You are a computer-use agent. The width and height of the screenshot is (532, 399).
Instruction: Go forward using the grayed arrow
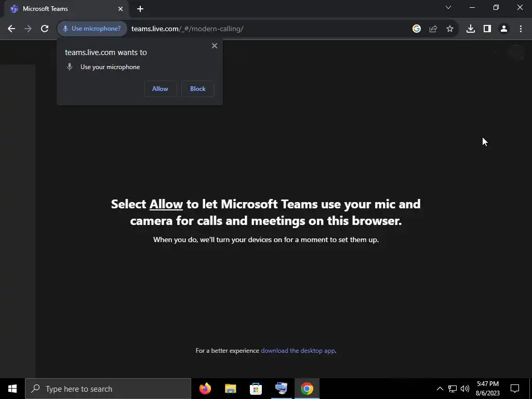[28, 29]
